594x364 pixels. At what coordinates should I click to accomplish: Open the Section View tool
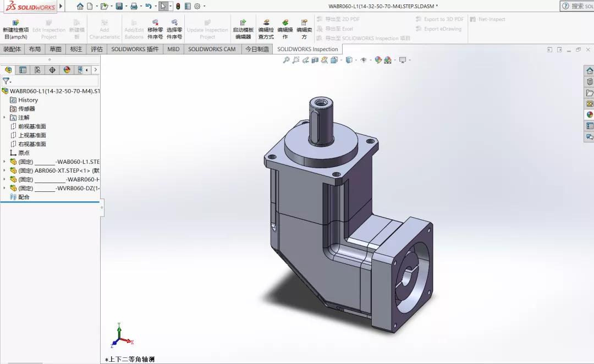[314, 60]
